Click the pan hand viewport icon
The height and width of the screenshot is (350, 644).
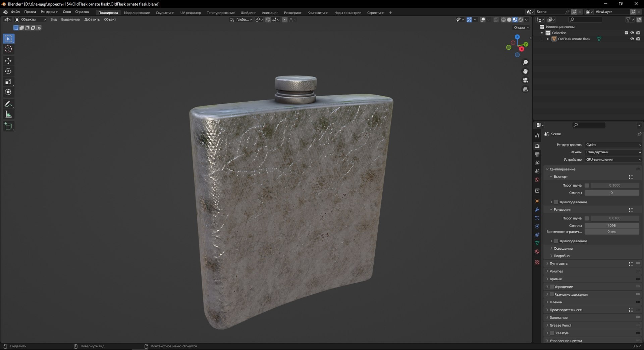pos(525,71)
